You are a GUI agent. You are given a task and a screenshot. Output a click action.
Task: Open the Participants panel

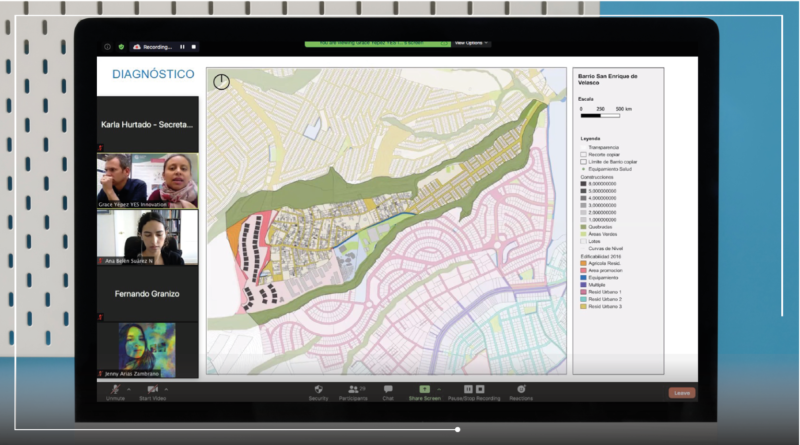pos(353,392)
